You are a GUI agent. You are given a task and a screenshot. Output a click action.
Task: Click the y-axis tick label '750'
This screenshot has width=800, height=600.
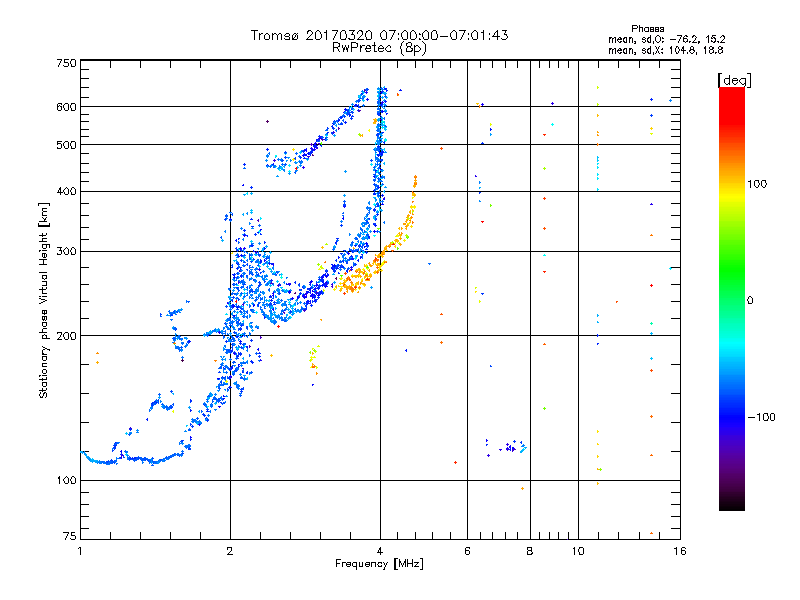tap(67, 63)
